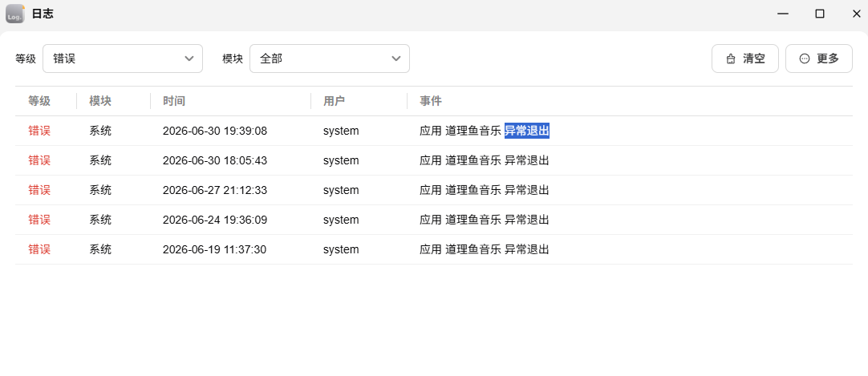Click 系统 module in the 19:39:08 row

pyautogui.click(x=100, y=131)
